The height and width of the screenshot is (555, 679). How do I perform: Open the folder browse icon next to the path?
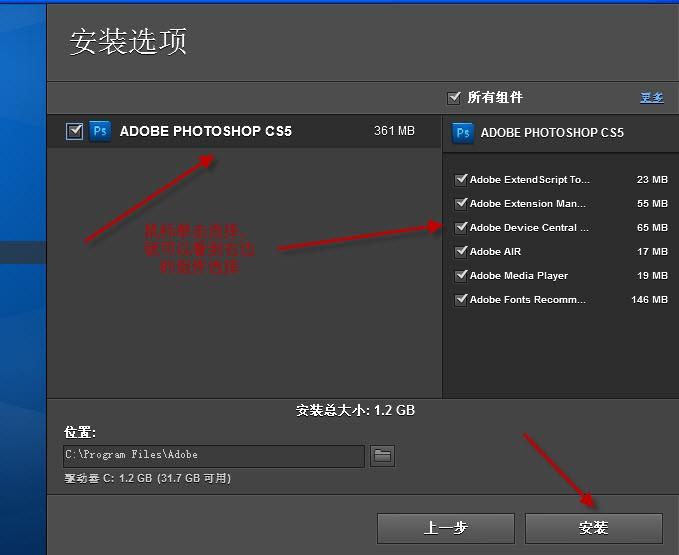coord(382,456)
